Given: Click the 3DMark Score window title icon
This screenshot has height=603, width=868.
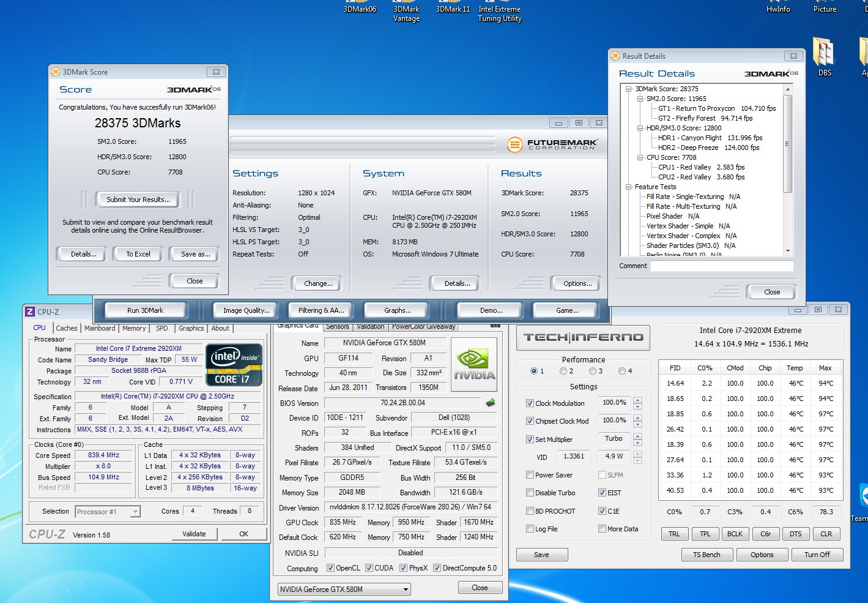Looking at the screenshot, I should click(x=55, y=72).
